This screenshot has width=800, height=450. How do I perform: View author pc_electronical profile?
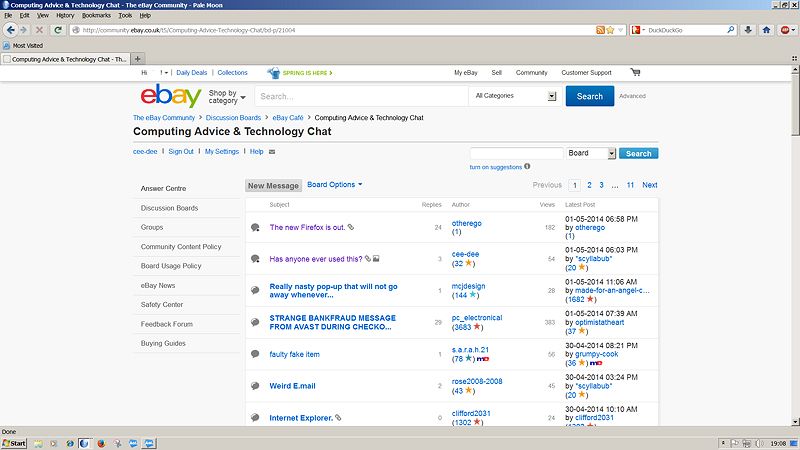477,317
